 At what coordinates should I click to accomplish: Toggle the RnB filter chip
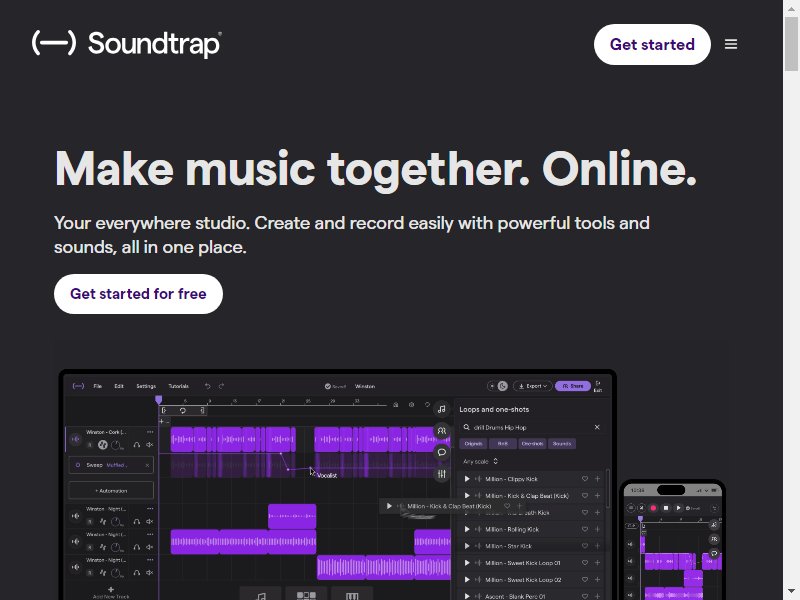(x=503, y=444)
